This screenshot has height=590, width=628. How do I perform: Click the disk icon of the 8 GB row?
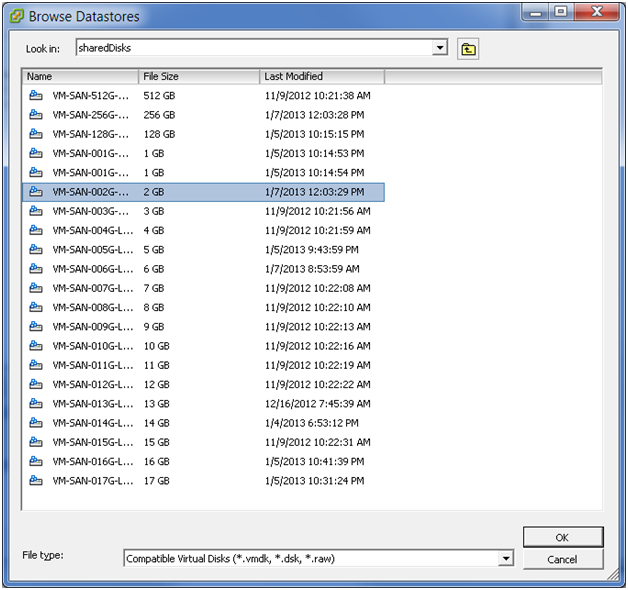pos(36,307)
